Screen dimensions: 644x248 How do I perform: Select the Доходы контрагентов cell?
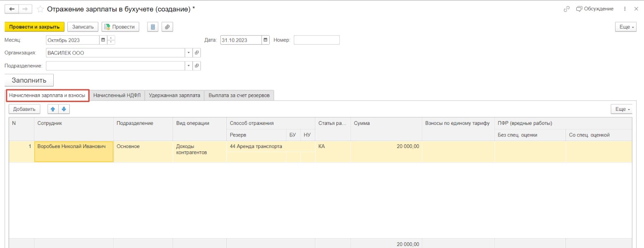tap(200, 151)
